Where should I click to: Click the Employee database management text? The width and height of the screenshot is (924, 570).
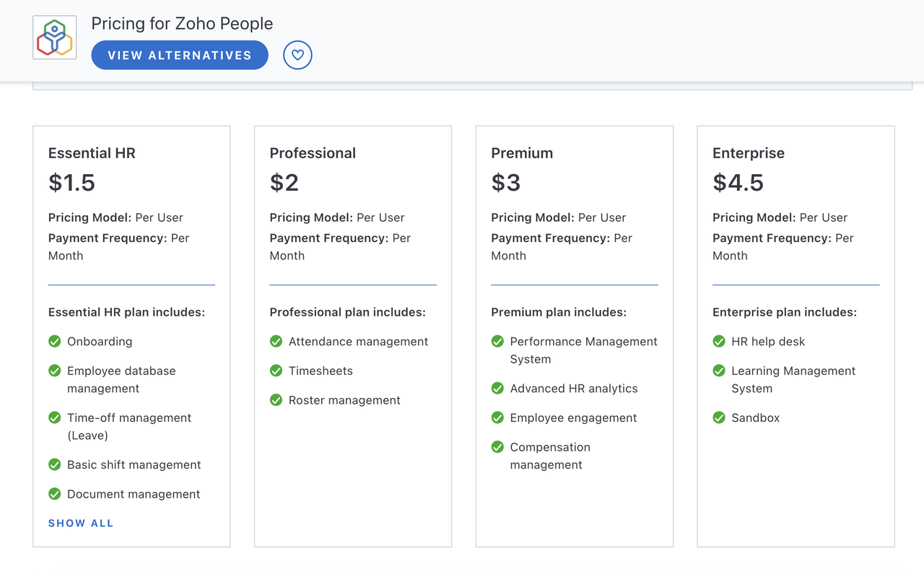121,379
